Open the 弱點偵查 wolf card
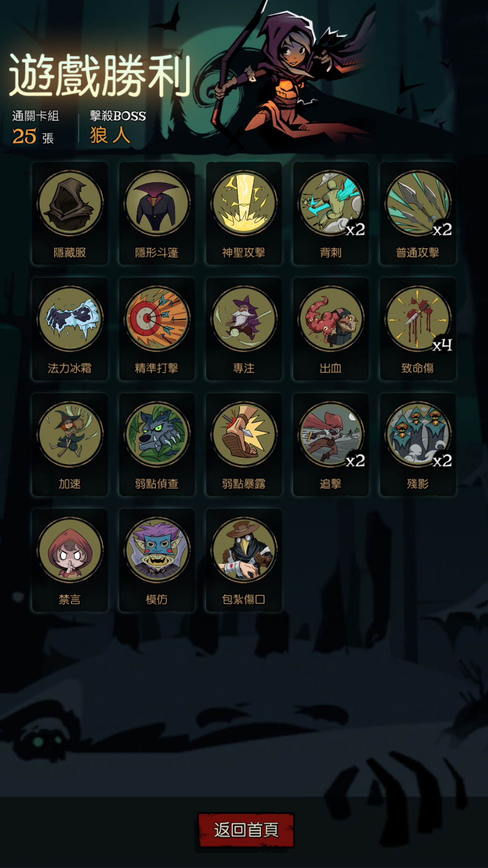 157,444
